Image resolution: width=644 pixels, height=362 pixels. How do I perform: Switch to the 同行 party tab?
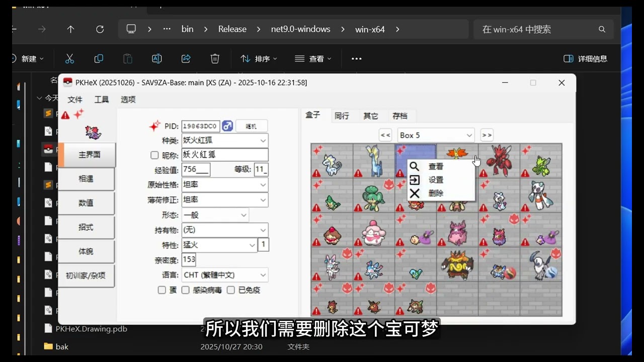click(x=342, y=116)
